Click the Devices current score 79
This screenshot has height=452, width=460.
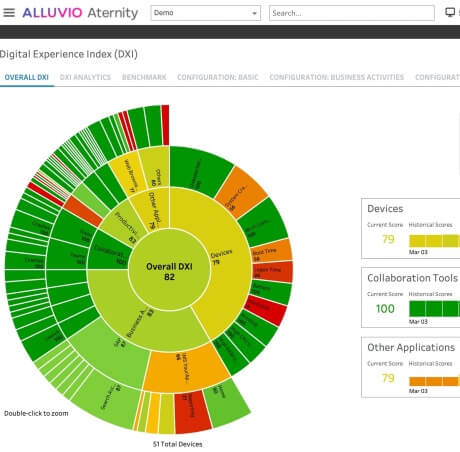388,239
